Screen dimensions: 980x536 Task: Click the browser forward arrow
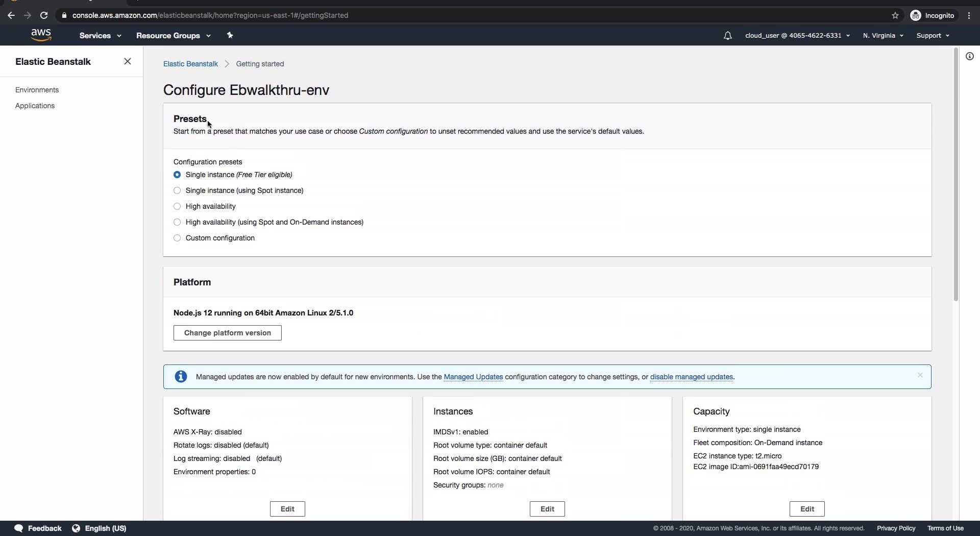(28, 15)
